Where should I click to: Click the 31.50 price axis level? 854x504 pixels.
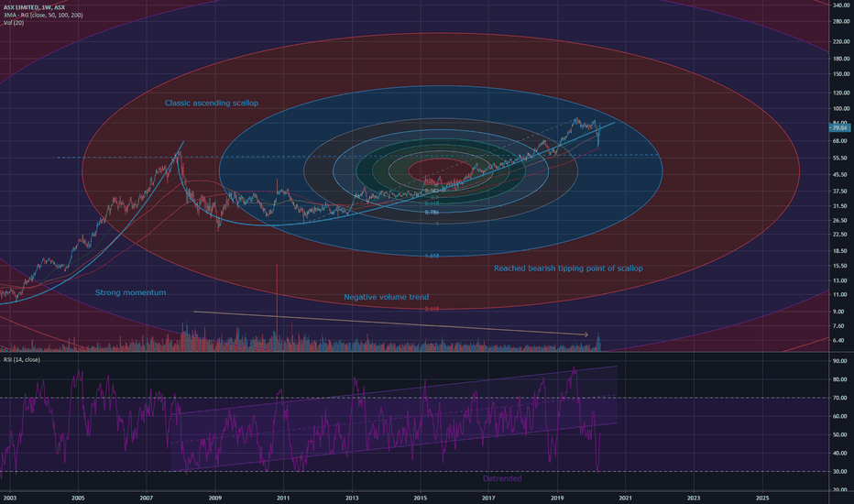click(840, 206)
